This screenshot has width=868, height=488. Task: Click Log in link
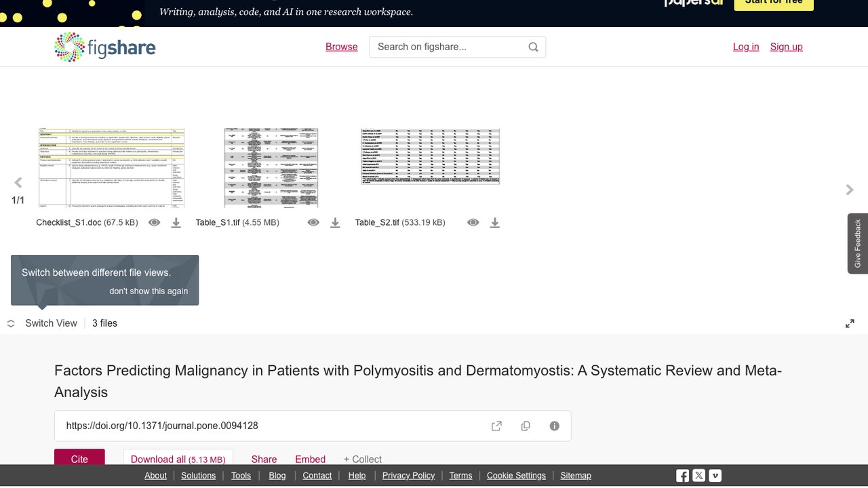click(x=746, y=47)
